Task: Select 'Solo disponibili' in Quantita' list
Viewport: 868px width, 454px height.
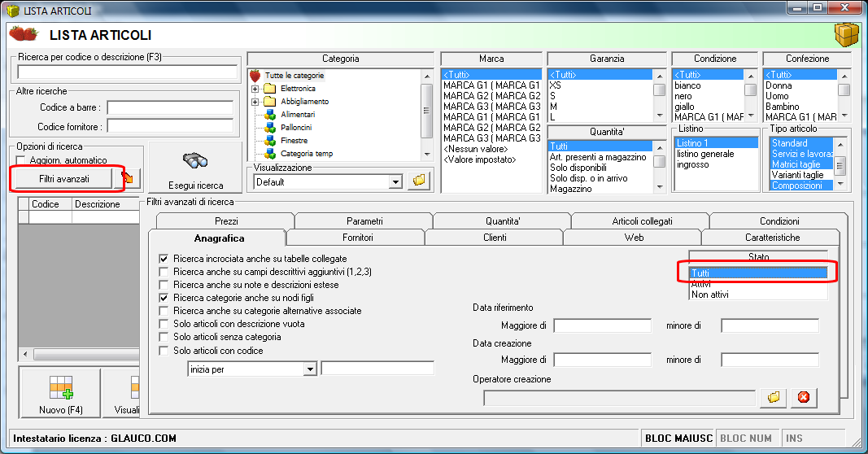Action: pos(600,168)
